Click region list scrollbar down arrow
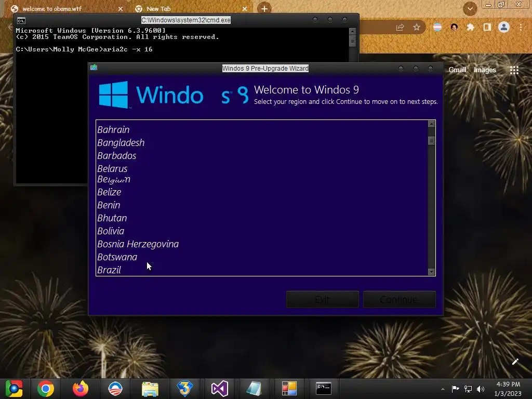The width and height of the screenshot is (532, 399). pyautogui.click(x=431, y=272)
